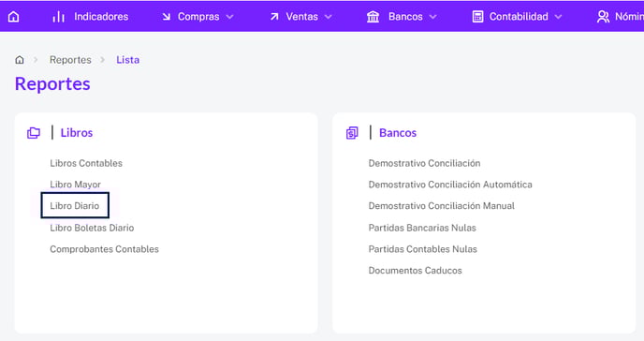This screenshot has height=341, width=644.
Task: Expand the Compras dropdown chevron
Action: click(230, 17)
